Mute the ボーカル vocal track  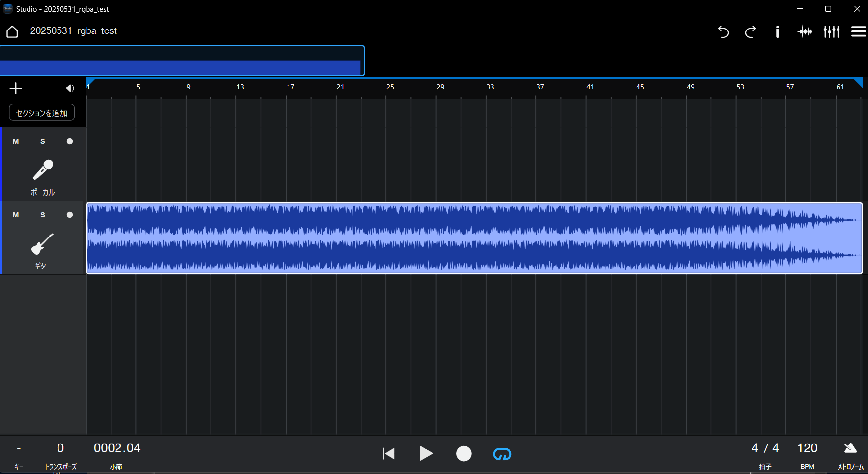[x=16, y=142]
